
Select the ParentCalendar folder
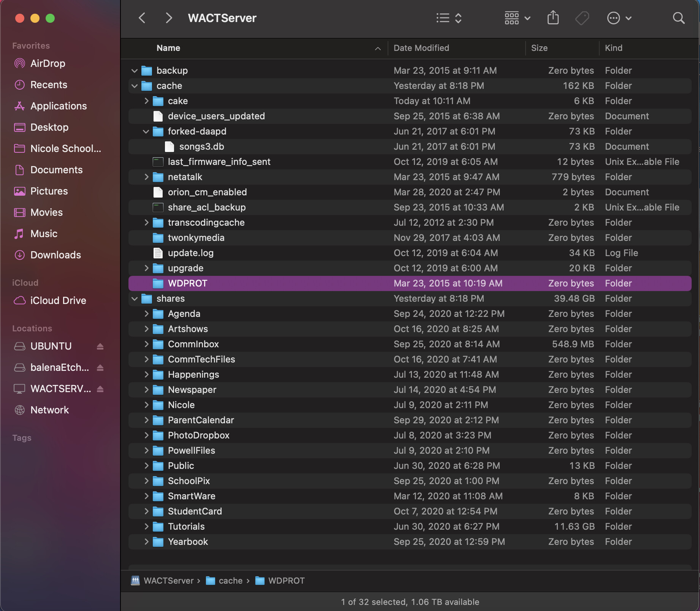(x=410, y=420)
